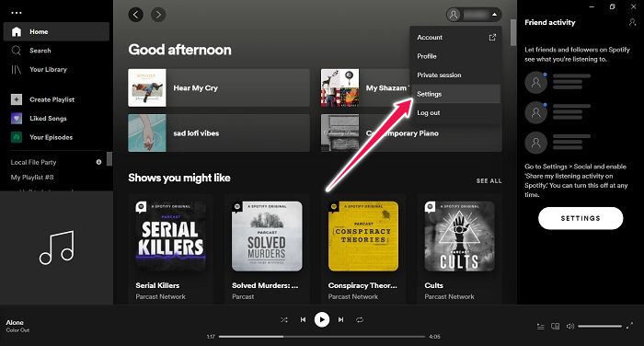Click the add friends person icon
The width and height of the screenshot is (644, 346).
633,22
